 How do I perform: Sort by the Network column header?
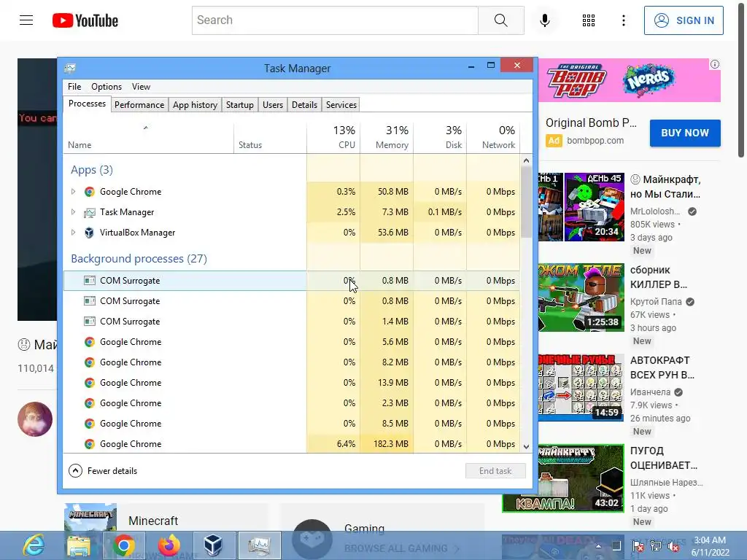pos(493,138)
